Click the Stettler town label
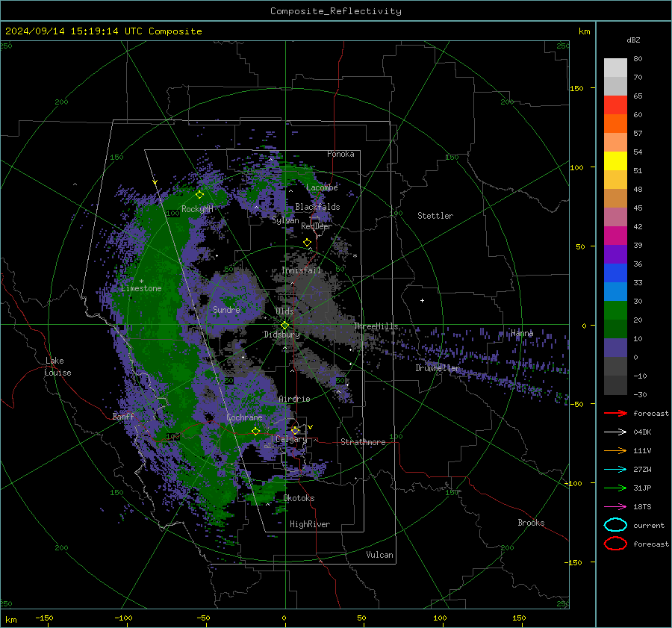Viewport: 672px width, 628px height. 435,216
